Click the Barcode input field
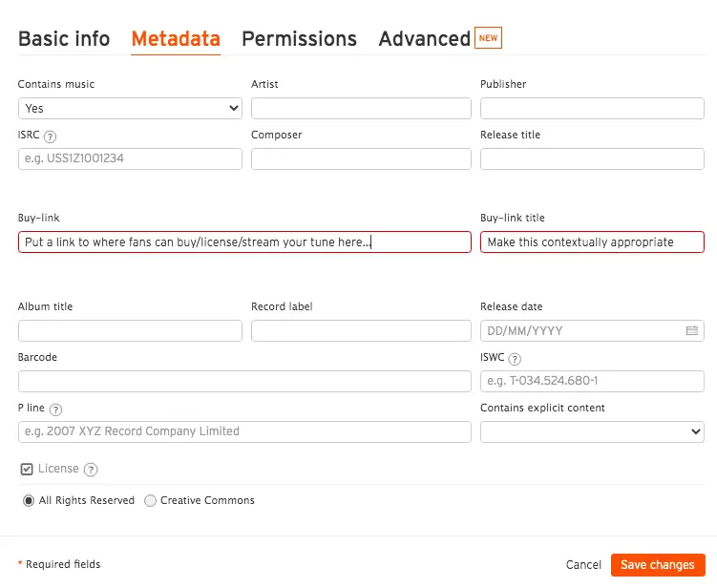Image resolution: width=717 pixels, height=588 pixels. pos(244,382)
